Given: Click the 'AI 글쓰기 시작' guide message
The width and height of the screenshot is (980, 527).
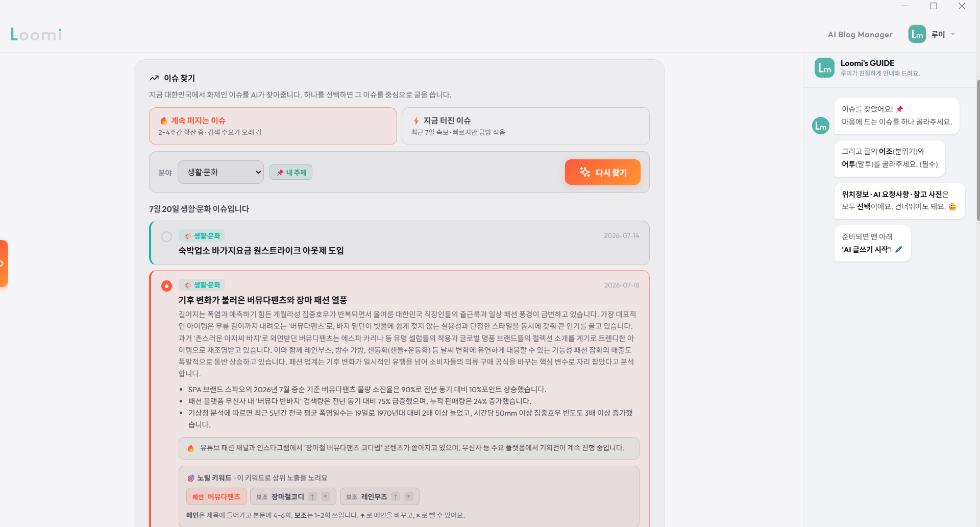Looking at the screenshot, I should (x=872, y=243).
